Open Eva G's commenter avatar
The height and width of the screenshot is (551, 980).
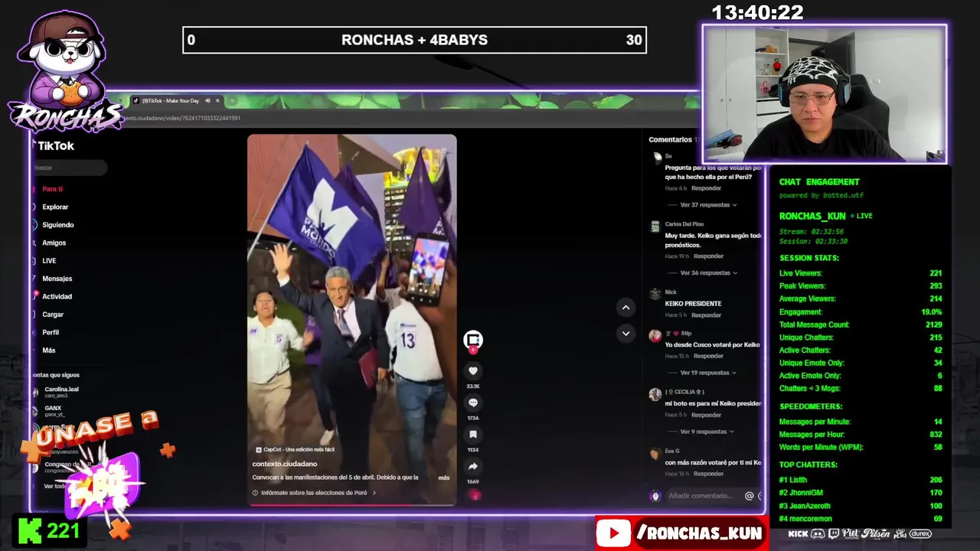pos(655,454)
